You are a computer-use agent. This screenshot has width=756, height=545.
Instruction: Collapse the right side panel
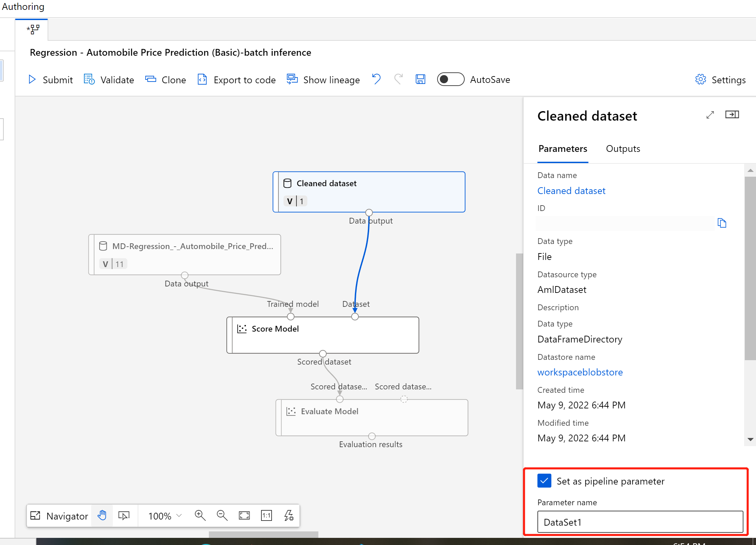(x=732, y=115)
